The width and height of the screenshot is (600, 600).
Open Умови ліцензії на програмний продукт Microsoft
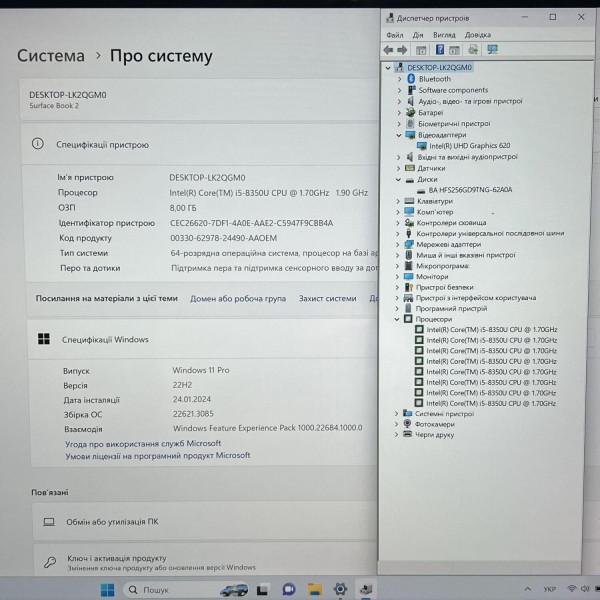click(158, 456)
